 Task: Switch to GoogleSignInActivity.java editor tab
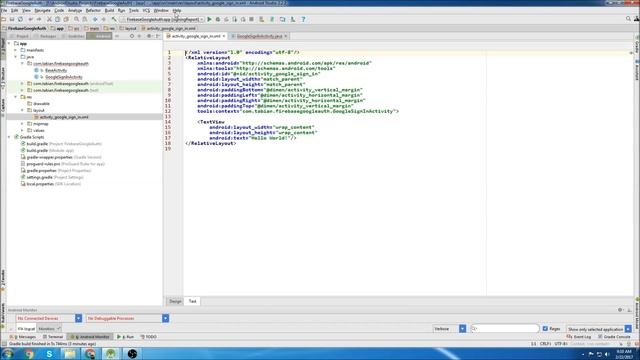[x=260, y=36]
